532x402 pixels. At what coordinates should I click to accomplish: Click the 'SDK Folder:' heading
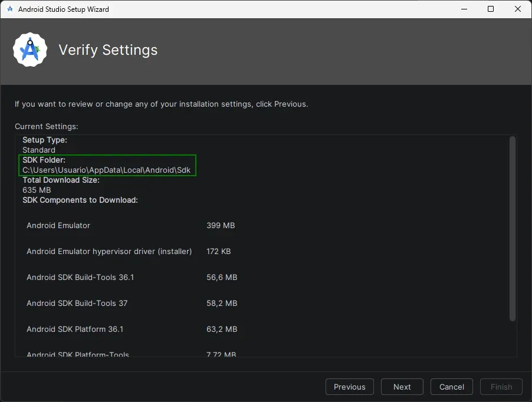pyautogui.click(x=44, y=160)
